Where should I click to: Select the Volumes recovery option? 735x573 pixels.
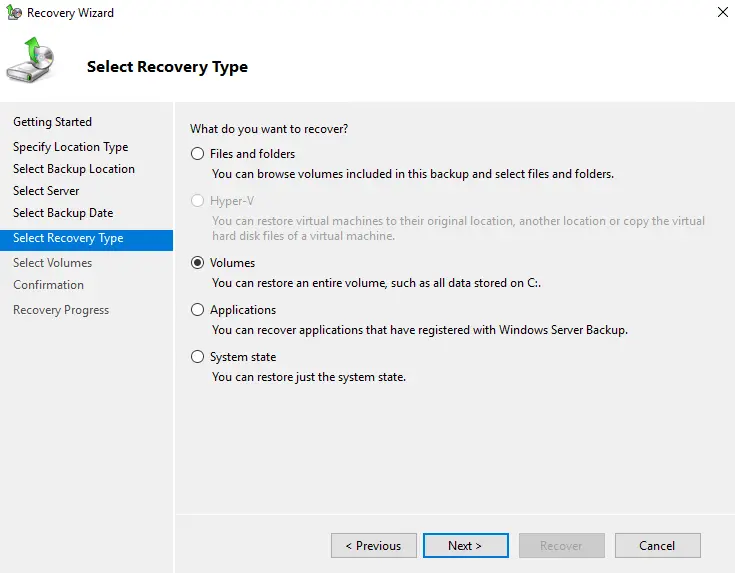coord(197,263)
